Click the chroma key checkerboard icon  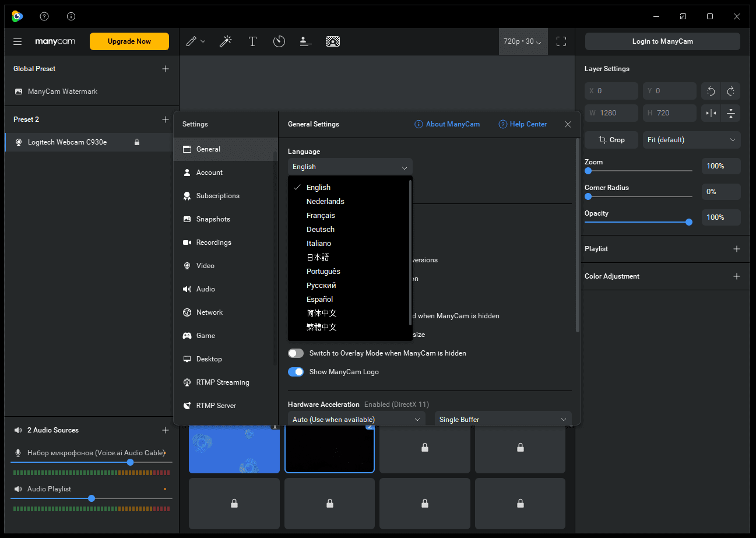tap(333, 41)
